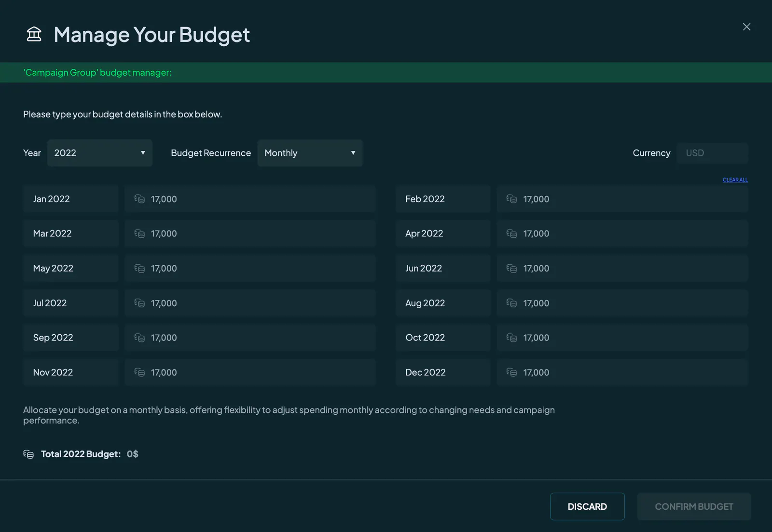Click the coins icon in Aug 2022 field
This screenshot has height=532, width=772.
pyautogui.click(x=511, y=303)
